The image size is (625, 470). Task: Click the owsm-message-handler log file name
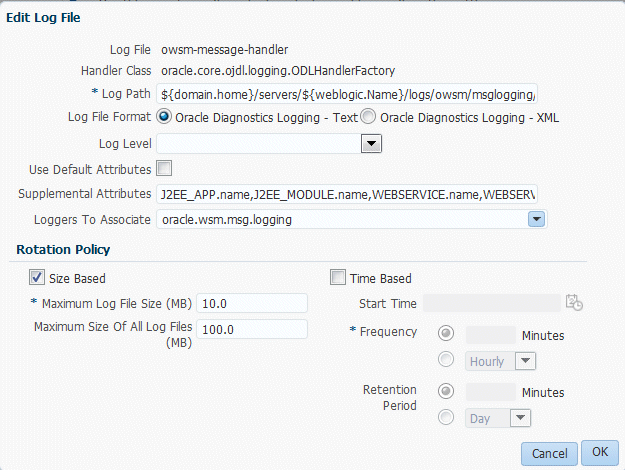[224, 49]
